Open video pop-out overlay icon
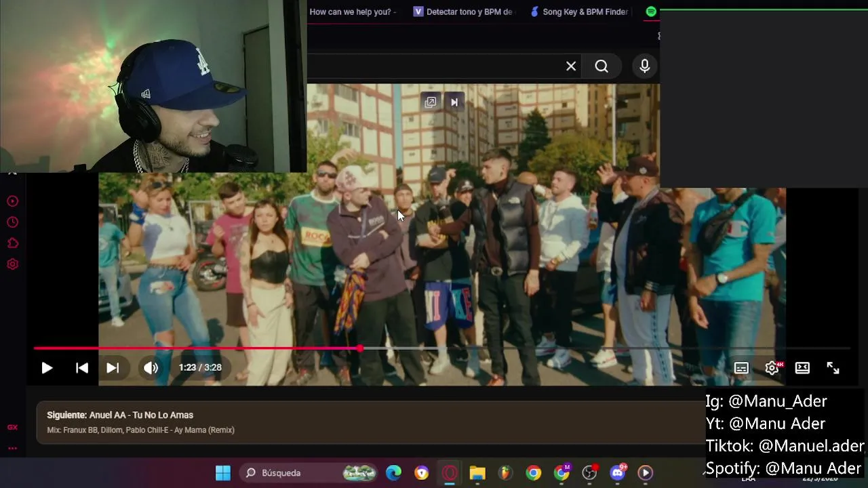Screen dimensions: 868x488 (x=431, y=102)
